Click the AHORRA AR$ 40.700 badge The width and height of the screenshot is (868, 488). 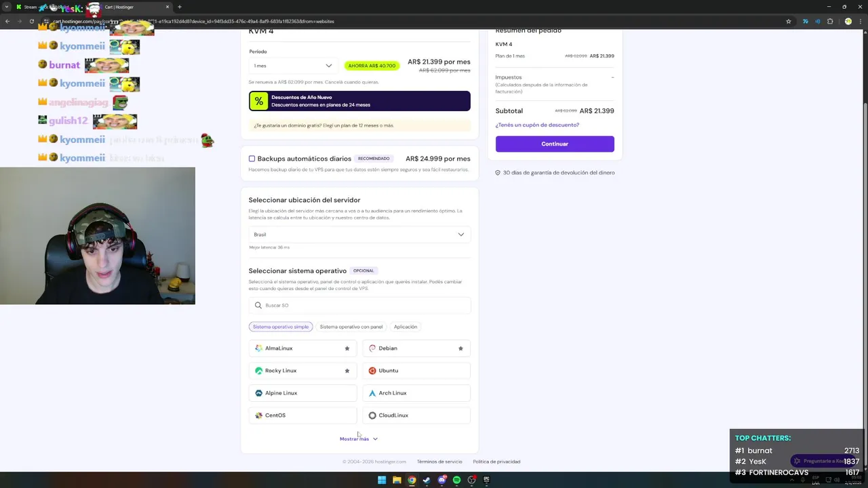pyautogui.click(x=372, y=66)
